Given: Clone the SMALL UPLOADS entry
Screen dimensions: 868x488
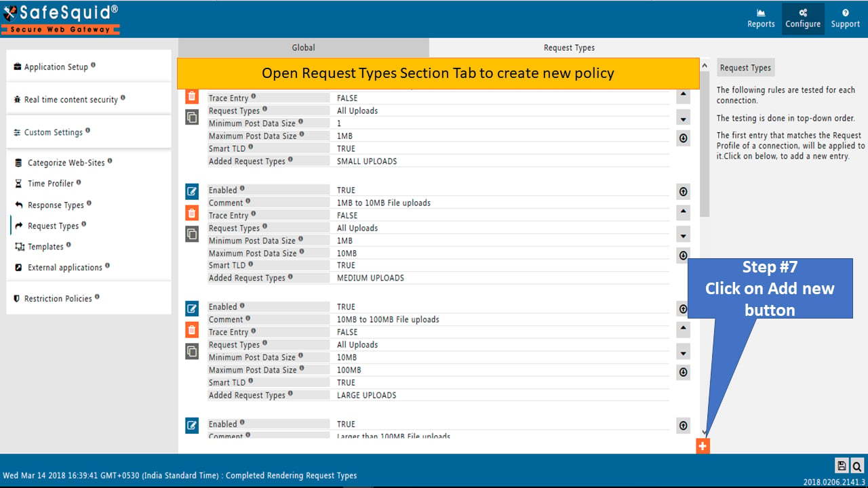Looking at the screenshot, I should [x=192, y=117].
